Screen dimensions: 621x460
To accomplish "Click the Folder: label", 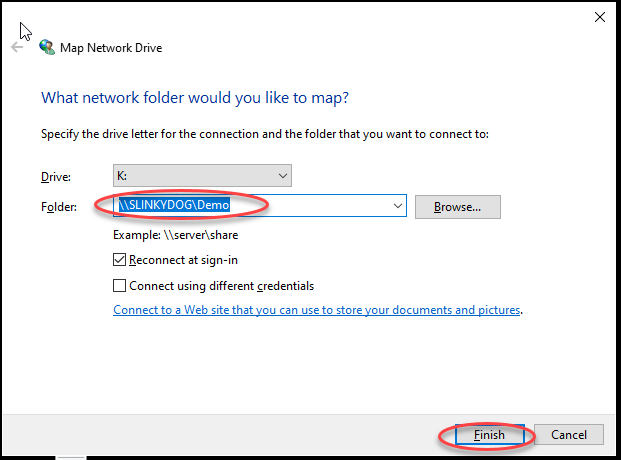I will 59,207.
